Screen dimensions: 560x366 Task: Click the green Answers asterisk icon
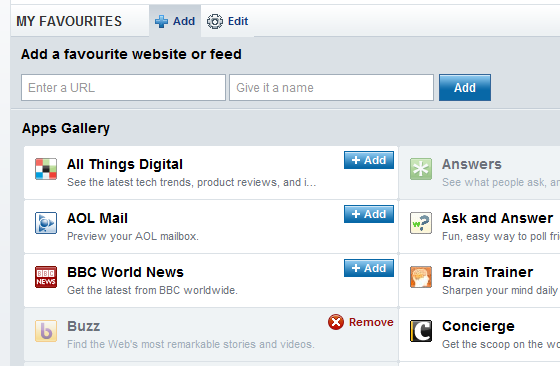(421, 169)
